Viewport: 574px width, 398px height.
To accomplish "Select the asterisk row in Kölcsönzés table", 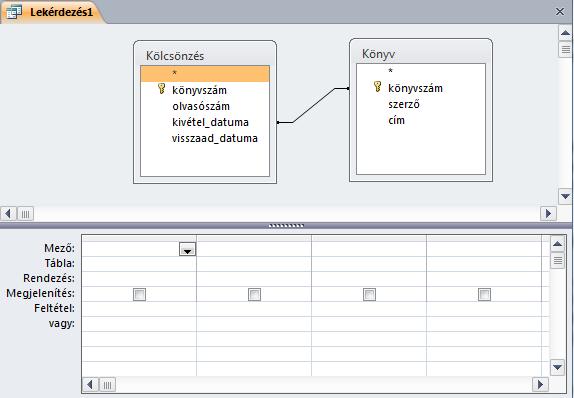I will [x=205, y=74].
